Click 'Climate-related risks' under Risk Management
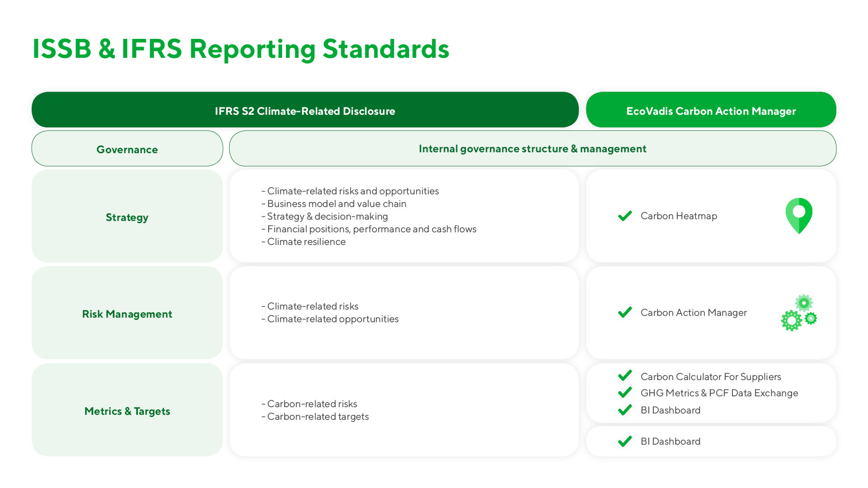 (310, 306)
